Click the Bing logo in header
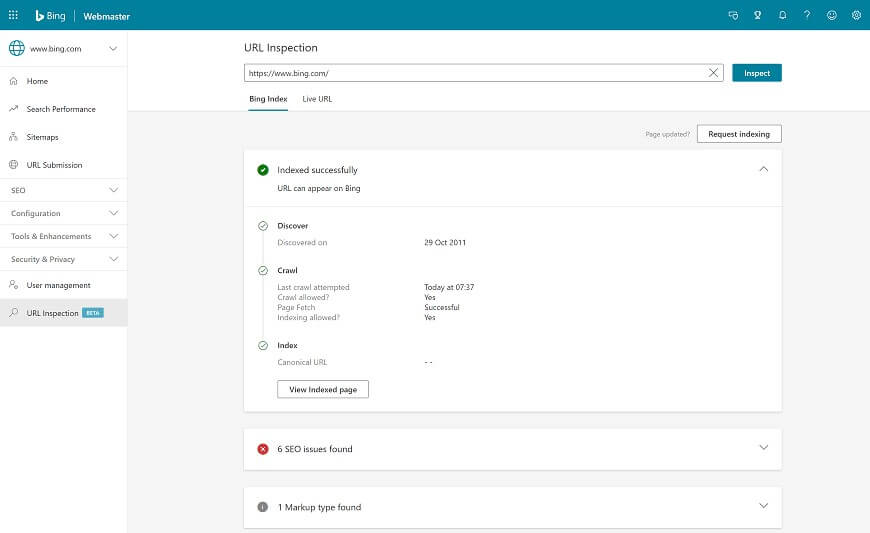 coord(50,16)
